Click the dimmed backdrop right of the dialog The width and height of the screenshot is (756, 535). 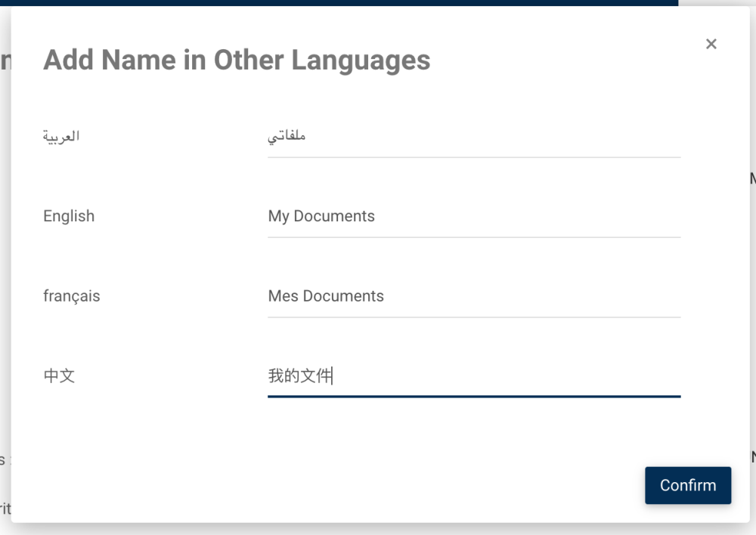tap(753, 302)
